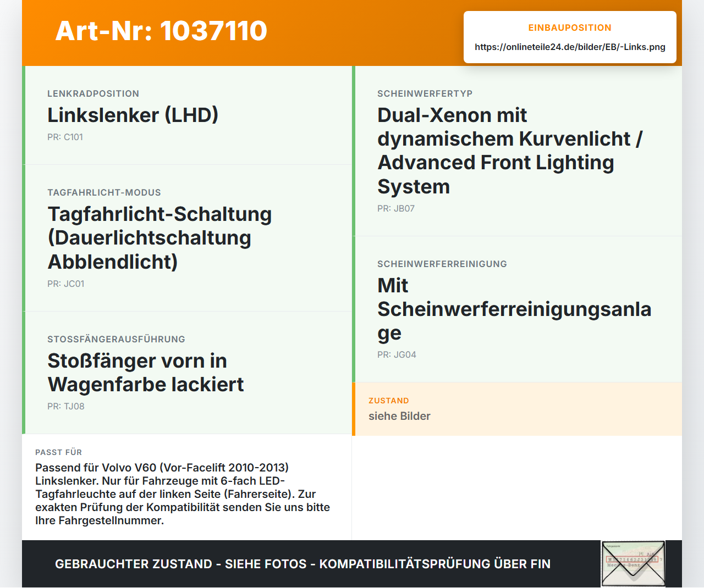
Task: Open the onlineteile24.de Links.png URL
Action: coord(570,47)
